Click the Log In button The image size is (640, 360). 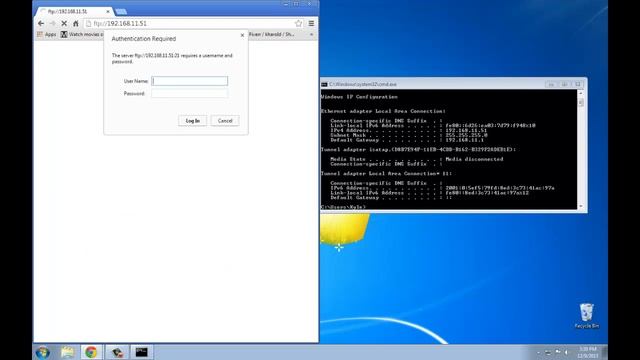193,121
